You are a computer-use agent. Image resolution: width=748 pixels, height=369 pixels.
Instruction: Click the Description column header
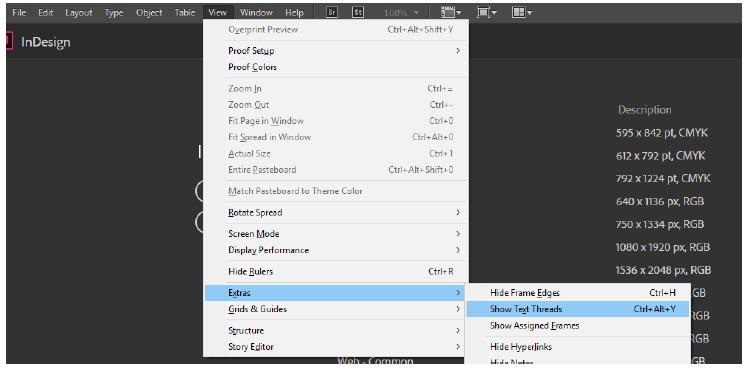[644, 110]
